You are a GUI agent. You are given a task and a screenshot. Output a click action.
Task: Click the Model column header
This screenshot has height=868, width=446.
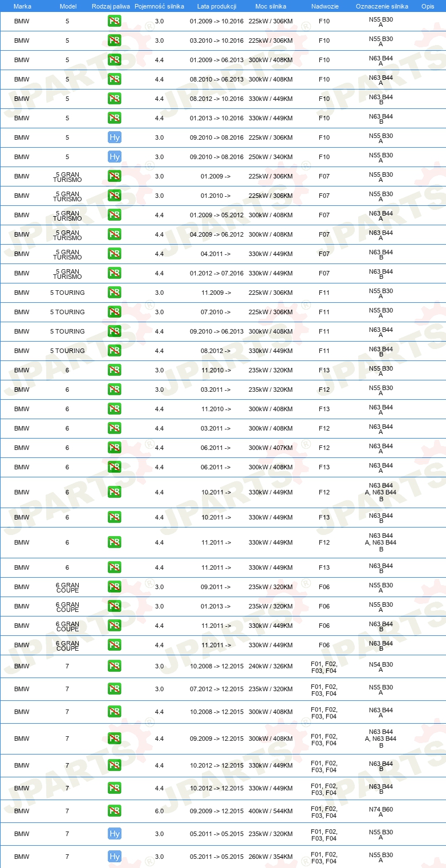pyautogui.click(x=67, y=6)
